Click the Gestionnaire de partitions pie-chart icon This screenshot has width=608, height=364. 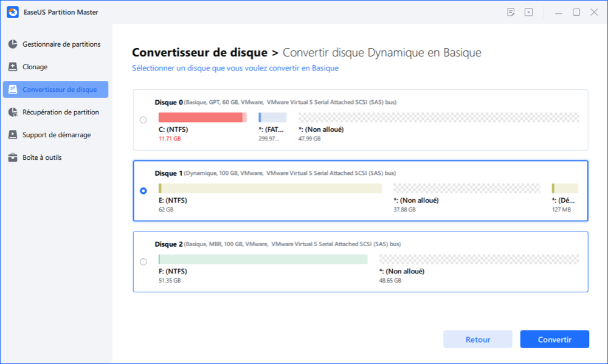[13, 44]
